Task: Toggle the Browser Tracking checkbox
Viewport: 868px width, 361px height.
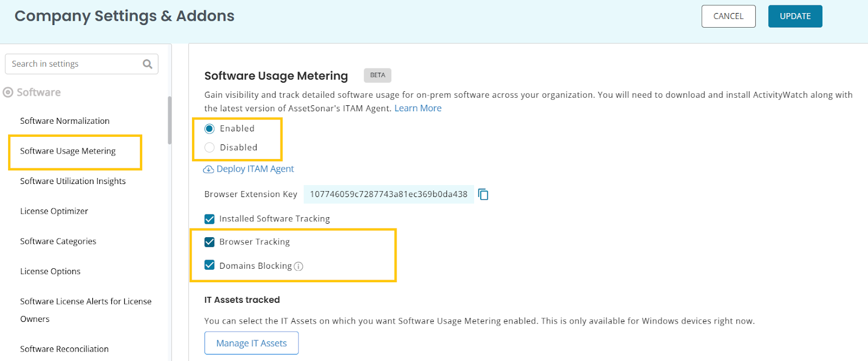Action: tap(209, 242)
